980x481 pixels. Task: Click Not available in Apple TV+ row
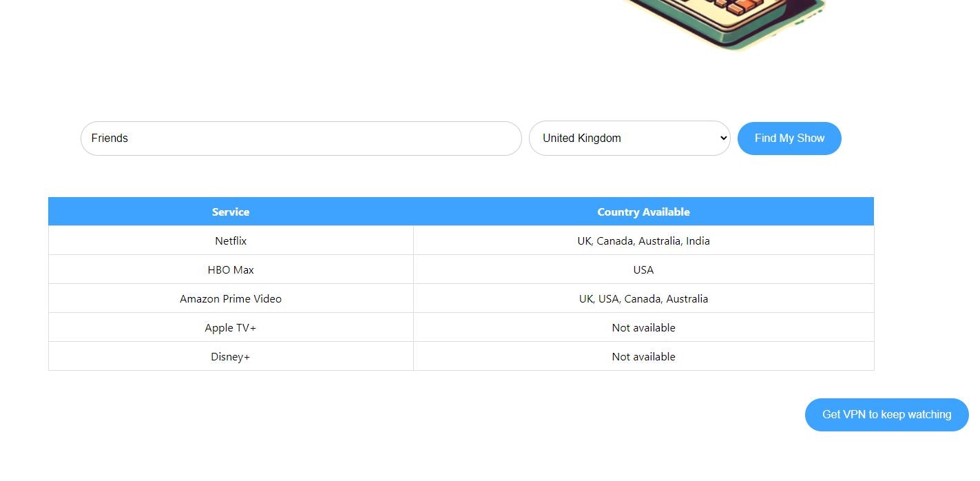[x=643, y=328]
